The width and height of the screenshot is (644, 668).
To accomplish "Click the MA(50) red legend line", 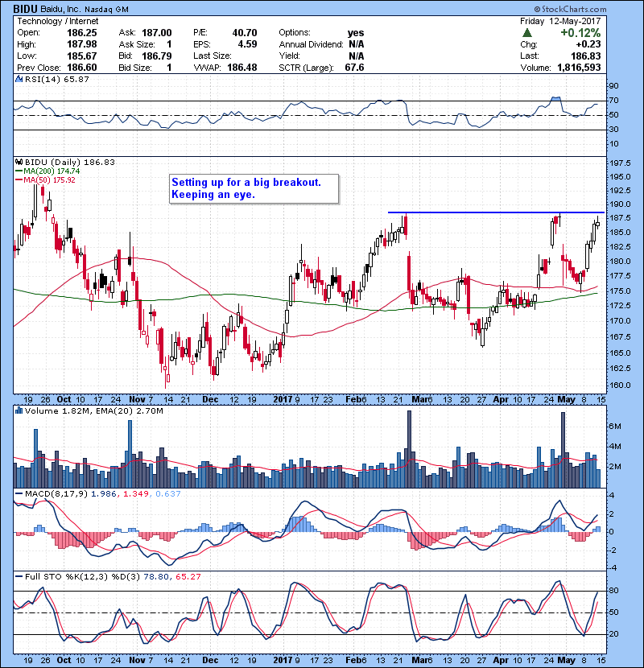I will point(19,180).
